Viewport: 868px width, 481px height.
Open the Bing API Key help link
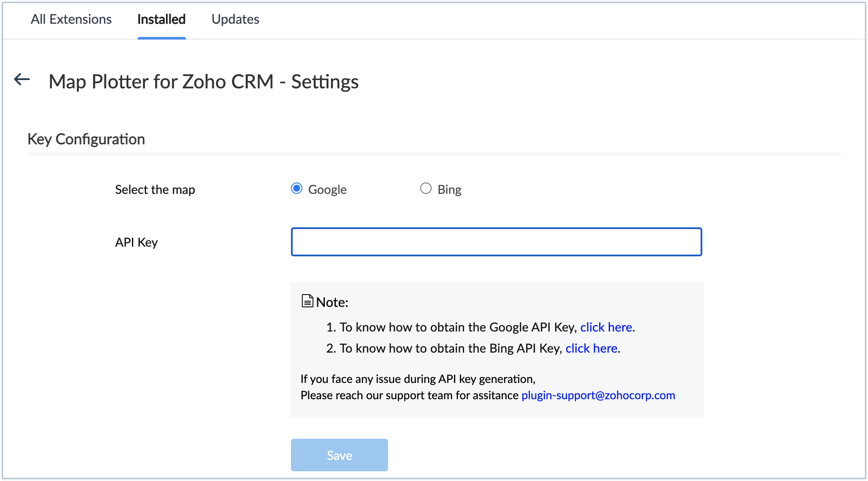pos(591,348)
